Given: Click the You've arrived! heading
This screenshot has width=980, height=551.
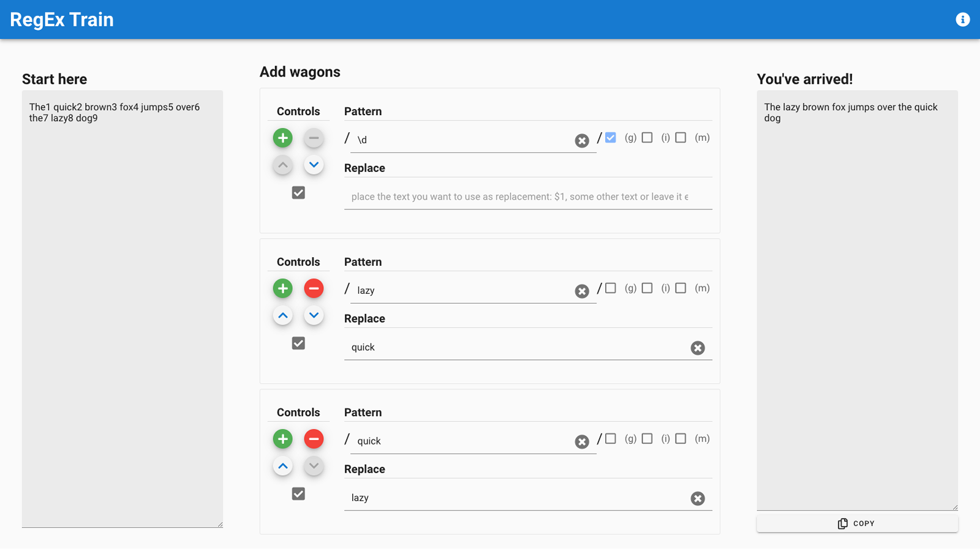Looking at the screenshot, I should click(805, 79).
